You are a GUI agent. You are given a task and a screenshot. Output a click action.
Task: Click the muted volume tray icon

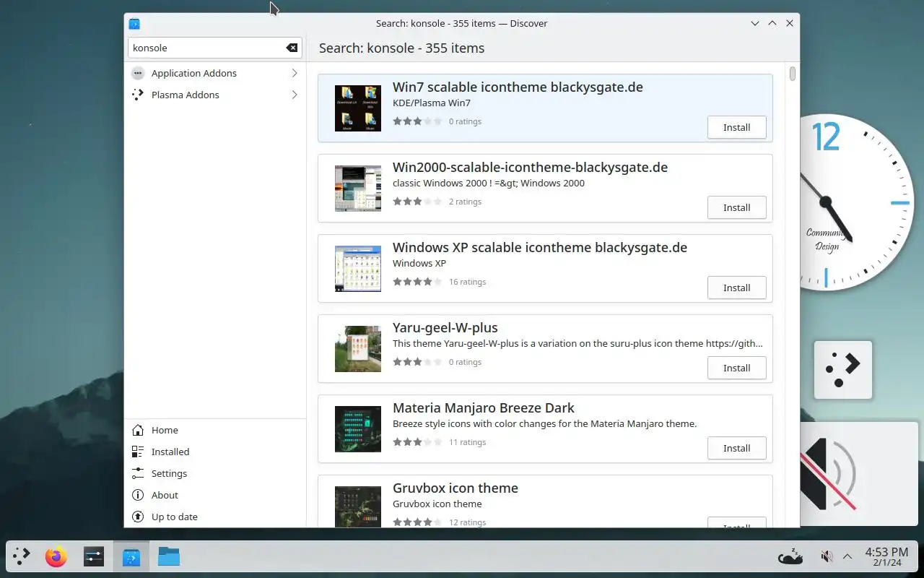[827, 556]
